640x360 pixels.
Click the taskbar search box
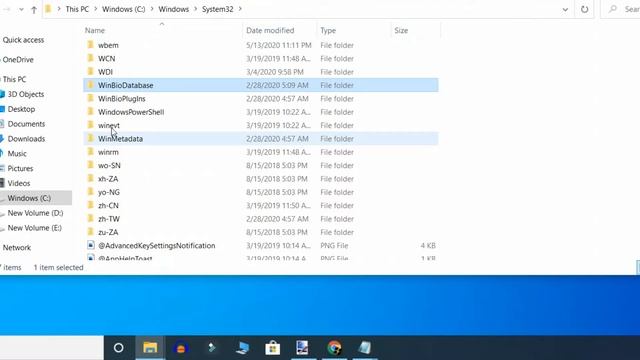click(x=52, y=348)
